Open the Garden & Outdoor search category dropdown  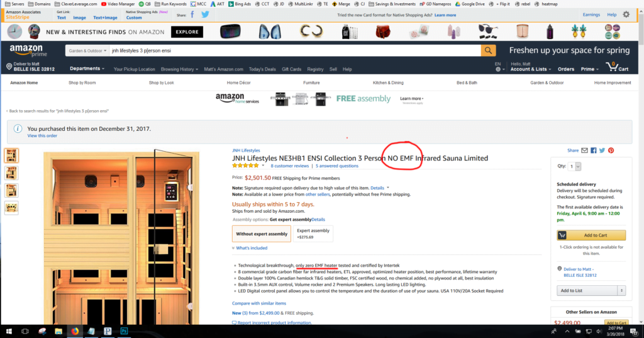(x=87, y=50)
